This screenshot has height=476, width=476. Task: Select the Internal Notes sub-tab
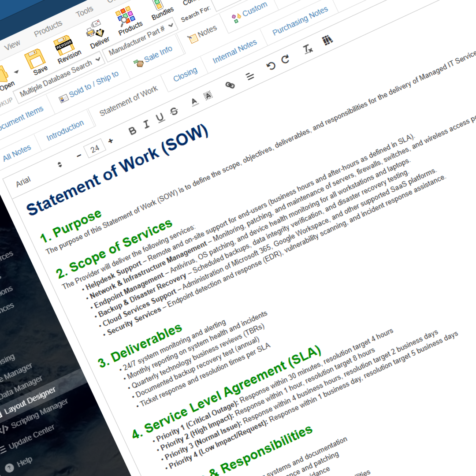(x=234, y=51)
